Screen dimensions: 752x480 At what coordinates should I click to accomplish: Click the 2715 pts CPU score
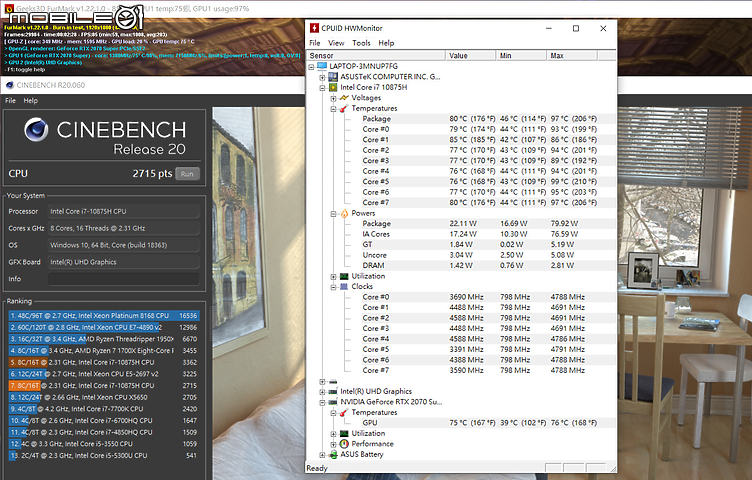152,174
